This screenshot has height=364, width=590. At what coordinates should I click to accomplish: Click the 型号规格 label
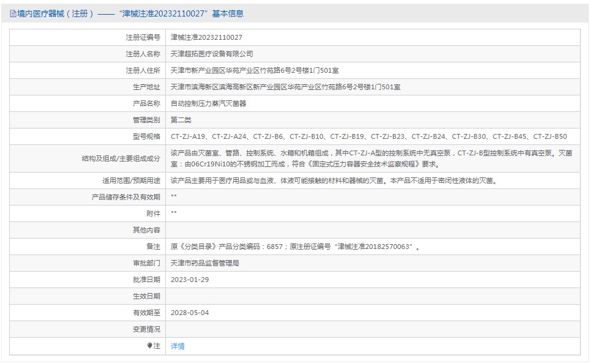tap(146, 136)
